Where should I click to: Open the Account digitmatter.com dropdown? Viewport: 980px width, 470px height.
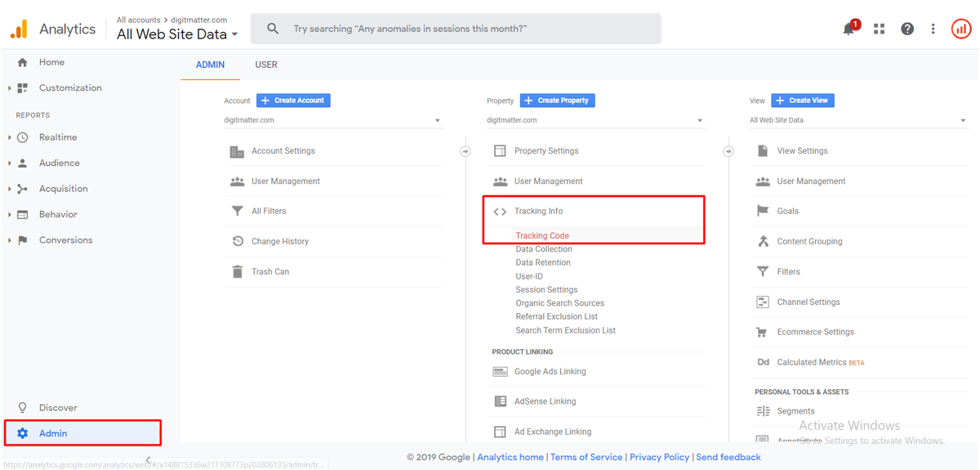point(333,120)
